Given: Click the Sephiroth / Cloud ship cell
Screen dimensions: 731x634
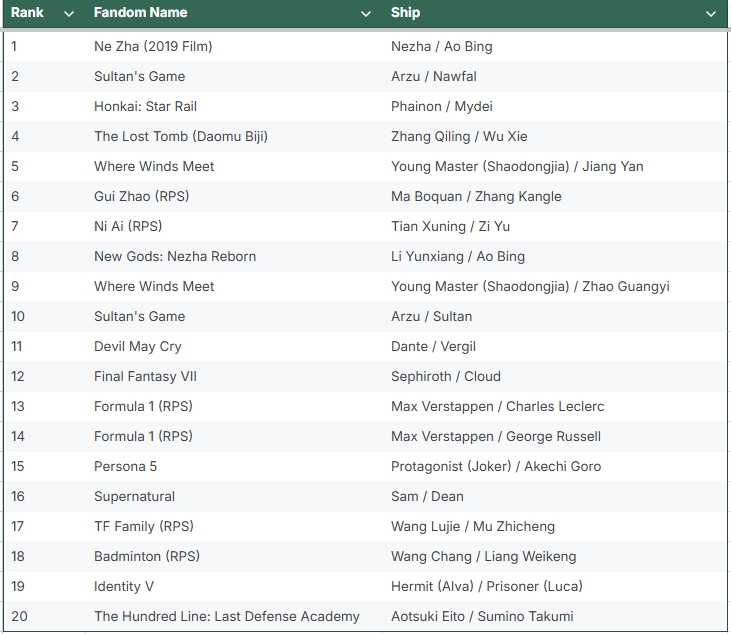Looking at the screenshot, I should (x=446, y=376).
